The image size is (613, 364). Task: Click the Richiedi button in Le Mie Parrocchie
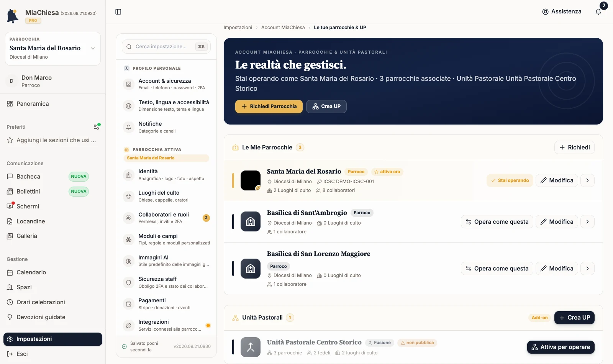coord(574,148)
